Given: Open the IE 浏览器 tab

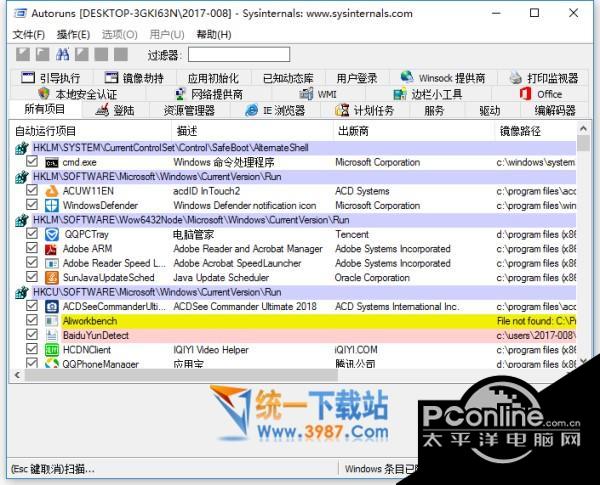Looking at the screenshot, I should coord(276,111).
